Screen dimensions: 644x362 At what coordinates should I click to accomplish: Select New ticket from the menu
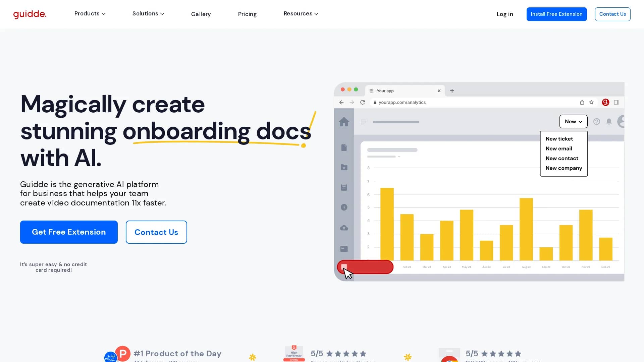pos(559,139)
